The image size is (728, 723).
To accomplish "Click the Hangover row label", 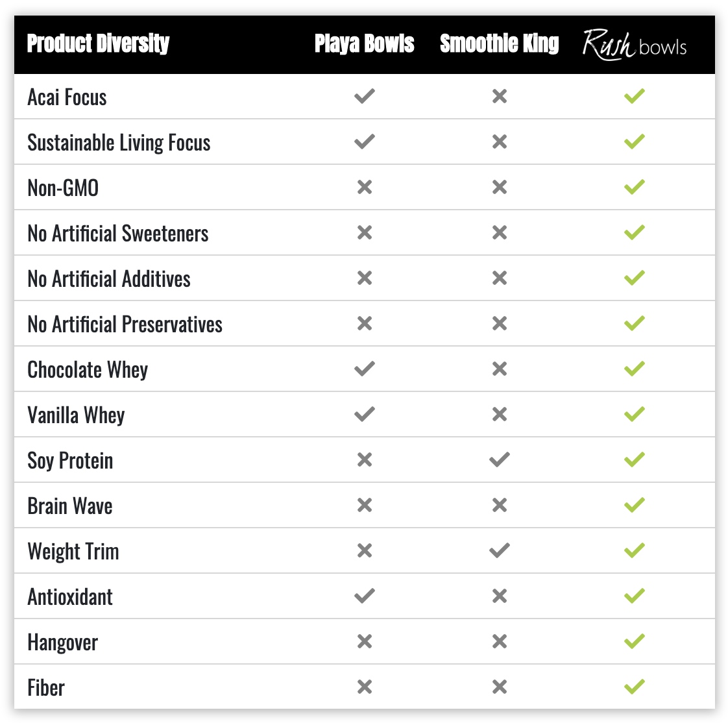I will pyautogui.click(x=63, y=643).
